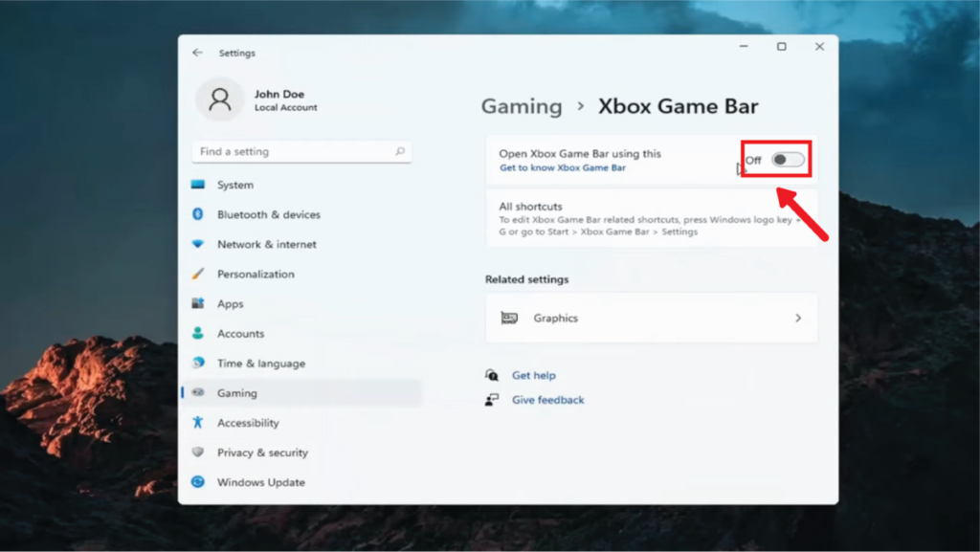The height and width of the screenshot is (552, 980).
Task: Expand Graphics with its chevron arrow
Action: 798,318
